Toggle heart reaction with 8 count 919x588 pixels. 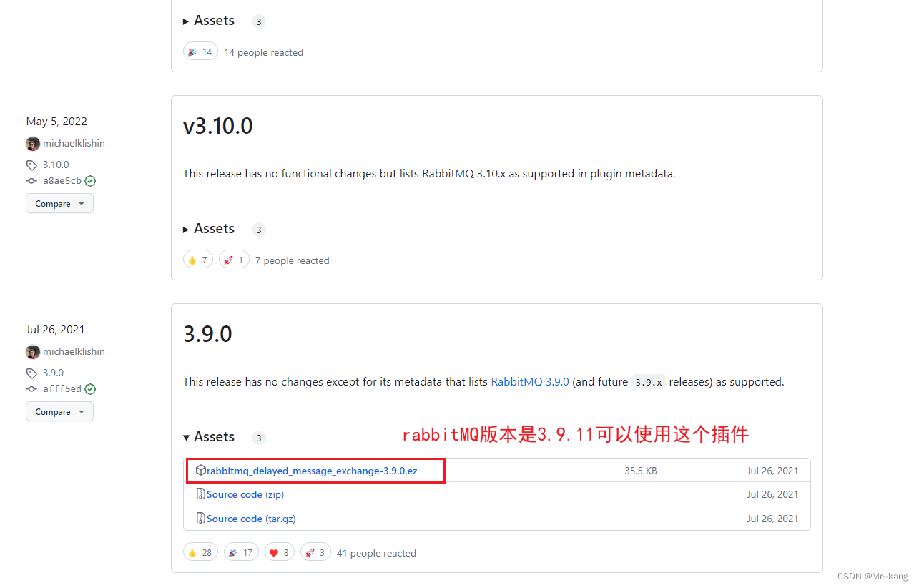pos(280,552)
